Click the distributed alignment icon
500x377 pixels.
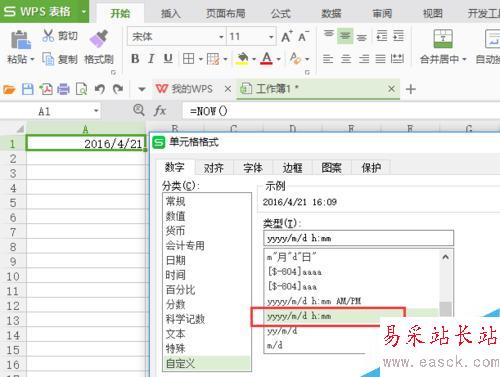click(397, 59)
